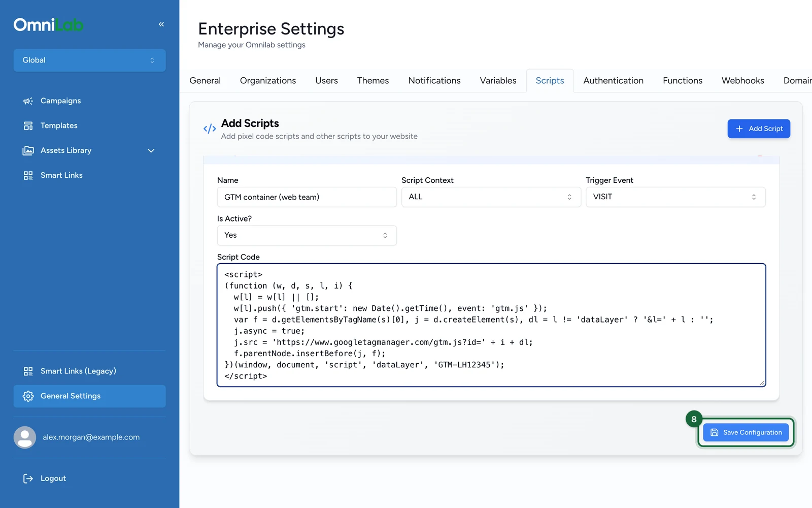The image size is (812, 508).
Task: Go to Smart Links in the sidebar
Action: click(89, 175)
